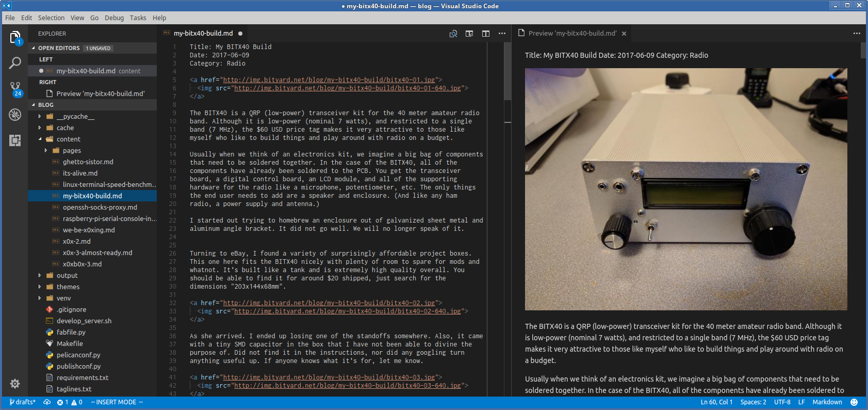Open the Tasks menu
The image size is (868, 410).
click(138, 18)
